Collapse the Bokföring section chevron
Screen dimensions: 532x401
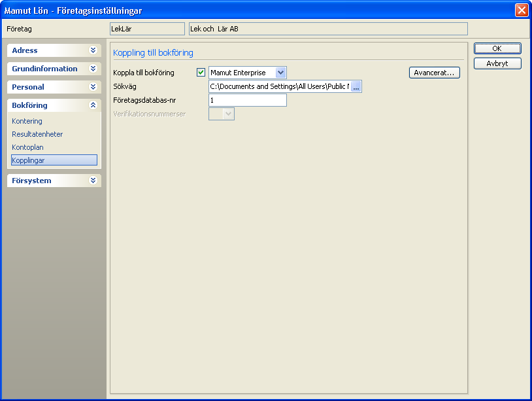pos(93,105)
